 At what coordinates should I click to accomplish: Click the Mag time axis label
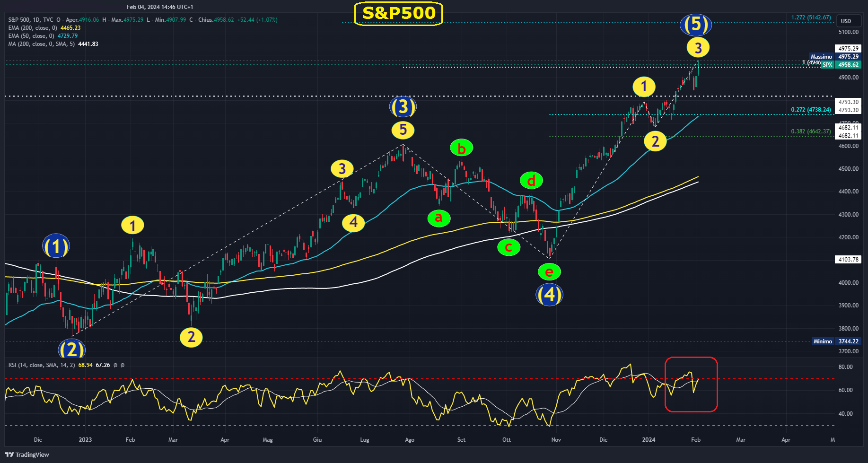tap(268, 440)
